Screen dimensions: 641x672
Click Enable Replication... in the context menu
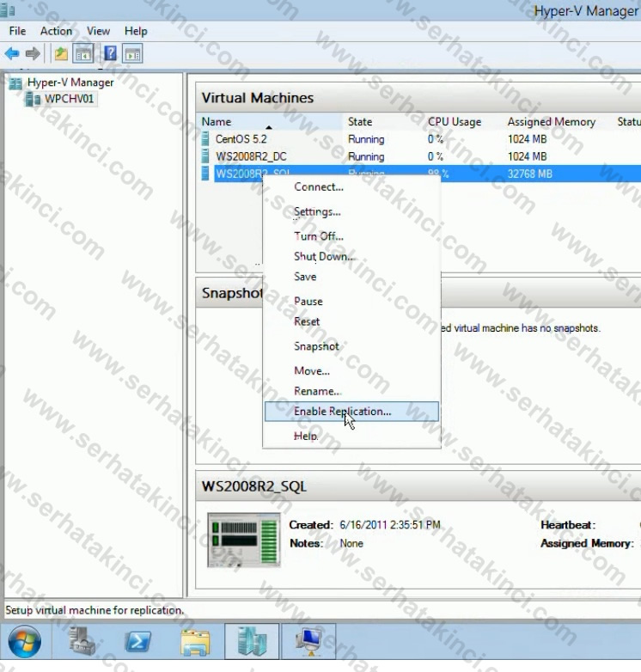click(351, 412)
